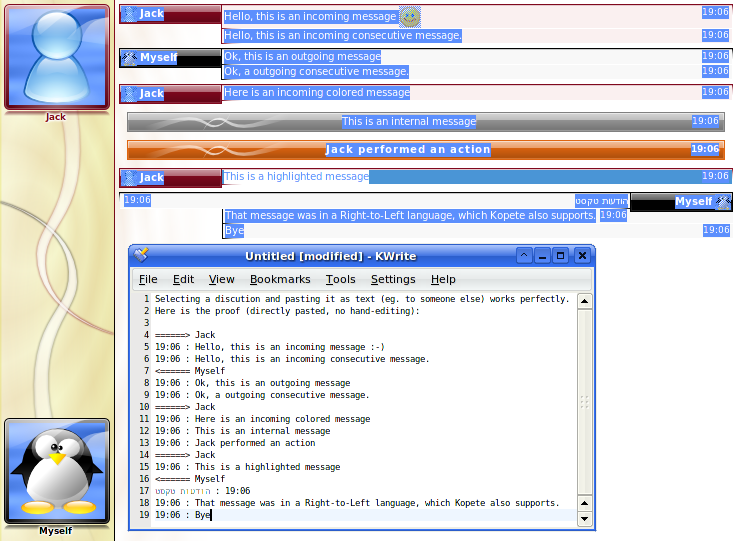Click 'This is an internal message' gray bar
Image resolution: width=737 pixels, height=541 pixels.
[x=425, y=122]
